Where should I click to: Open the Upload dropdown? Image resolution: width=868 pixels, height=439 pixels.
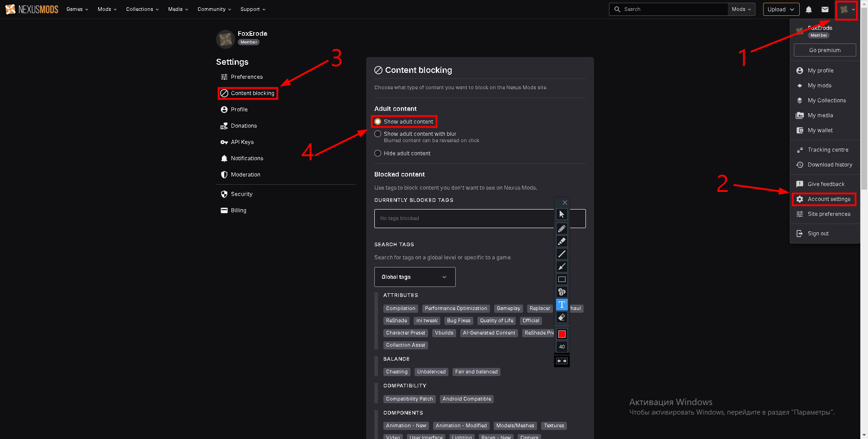click(781, 9)
